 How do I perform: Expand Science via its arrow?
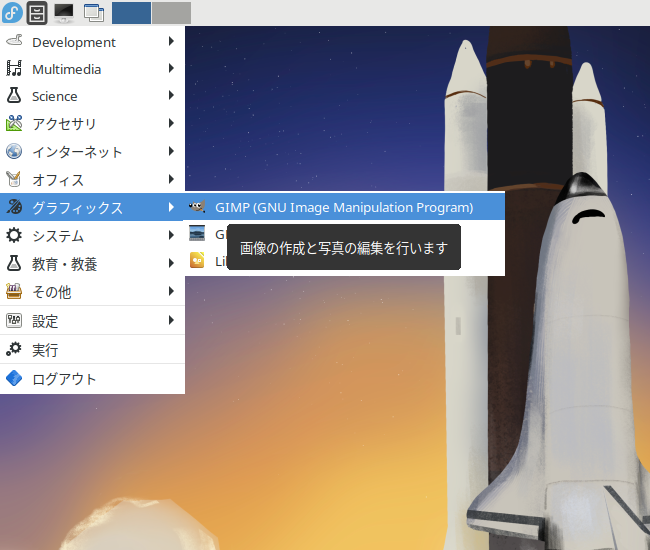(x=171, y=95)
